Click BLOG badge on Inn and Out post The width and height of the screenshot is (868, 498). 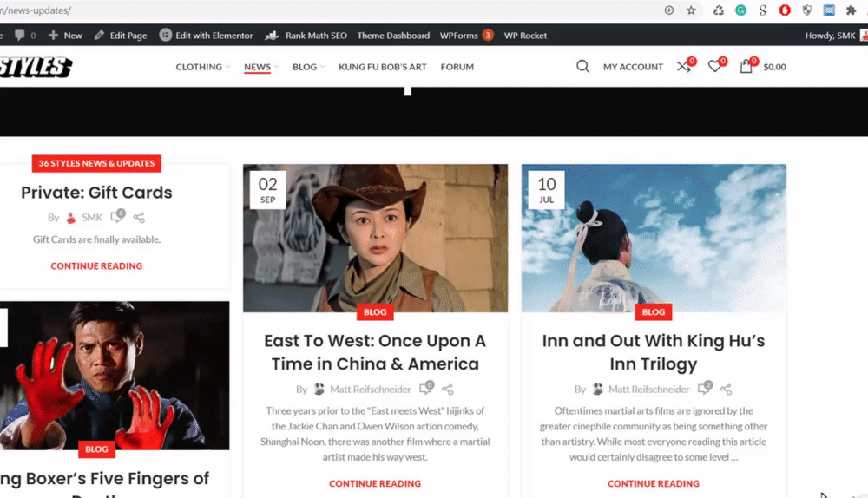click(654, 312)
